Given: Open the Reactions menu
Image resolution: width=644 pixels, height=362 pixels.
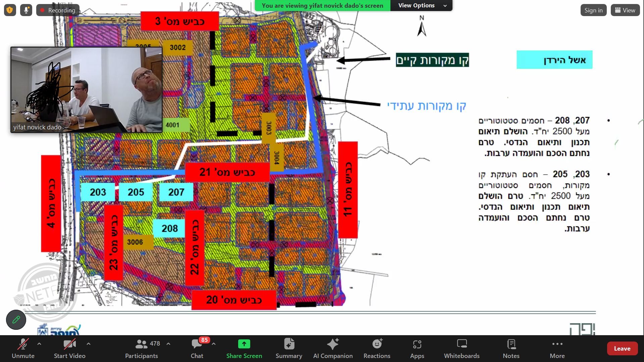Looking at the screenshot, I should pyautogui.click(x=377, y=348).
